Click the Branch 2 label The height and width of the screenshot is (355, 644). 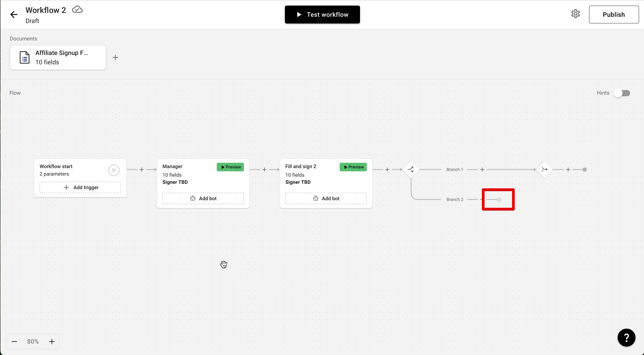click(455, 200)
